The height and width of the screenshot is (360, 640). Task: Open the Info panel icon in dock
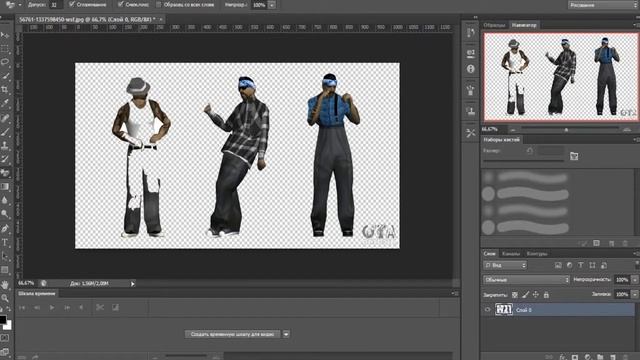[471, 69]
